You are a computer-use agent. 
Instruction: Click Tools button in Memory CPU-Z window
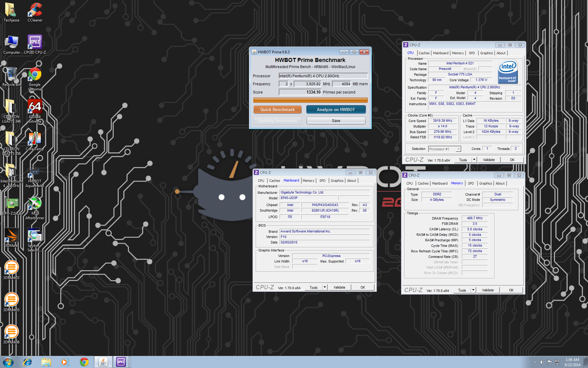point(462,290)
